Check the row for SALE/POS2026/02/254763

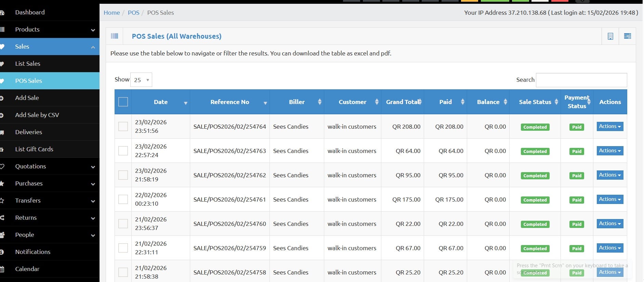click(x=123, y=151)
